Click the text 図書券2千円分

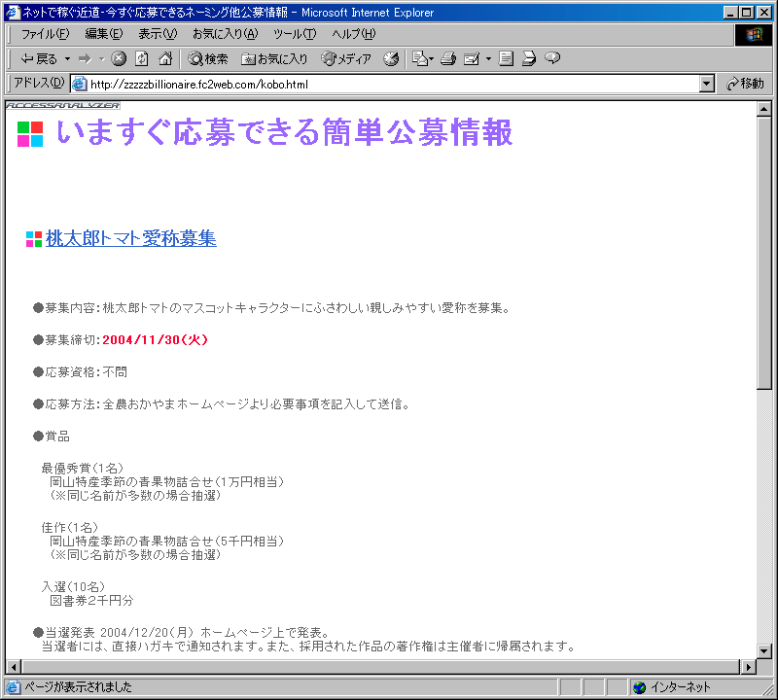click(91, 601)
